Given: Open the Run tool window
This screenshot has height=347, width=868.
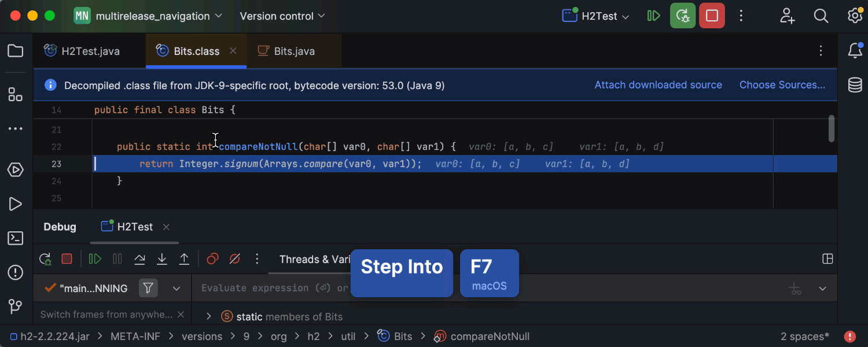Looking at the screenshot, I should [16, 204].
